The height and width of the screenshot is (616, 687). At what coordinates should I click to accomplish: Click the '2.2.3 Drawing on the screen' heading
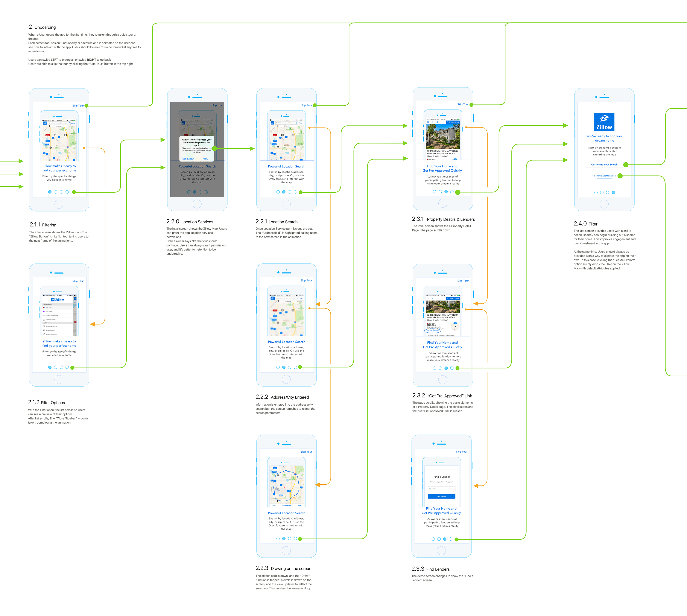283,568
